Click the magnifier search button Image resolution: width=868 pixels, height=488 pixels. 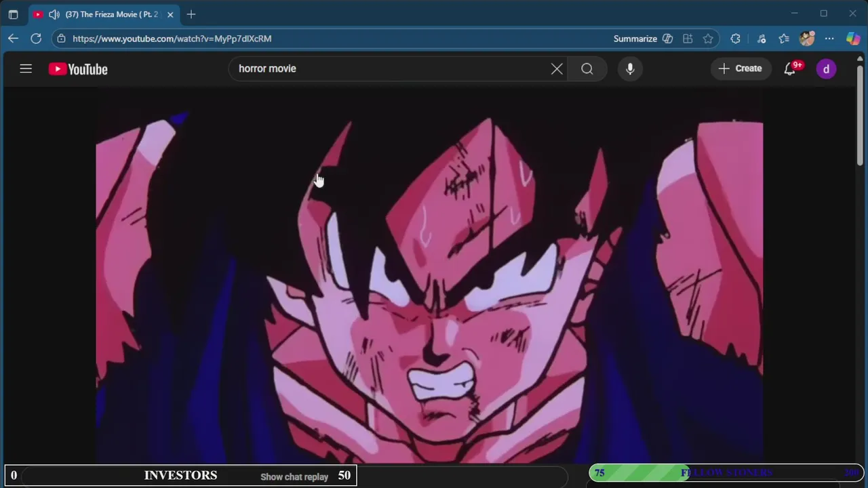587,68
